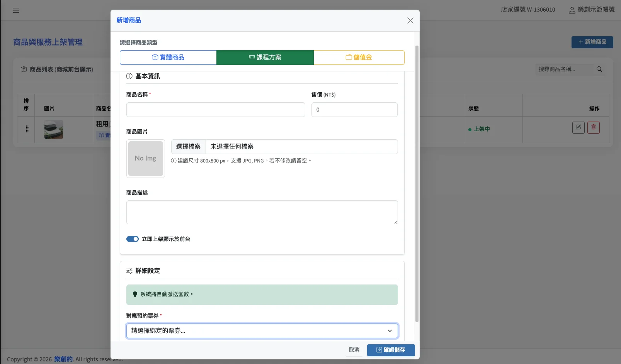This screenshot has height=364, width=621.
Task: Click the 商品描述 text area
Action: point(262,212)
